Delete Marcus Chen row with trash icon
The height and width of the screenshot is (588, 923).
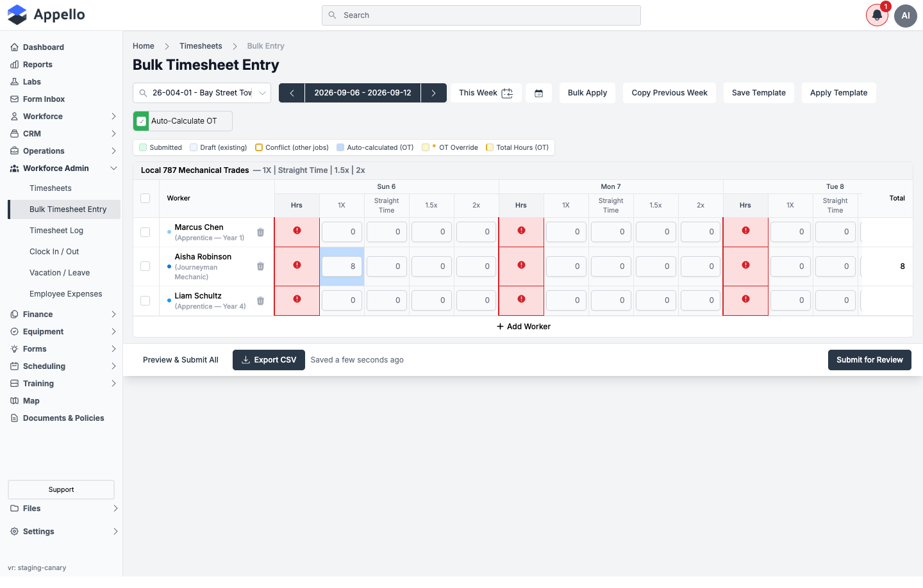[x=260, y=233]
